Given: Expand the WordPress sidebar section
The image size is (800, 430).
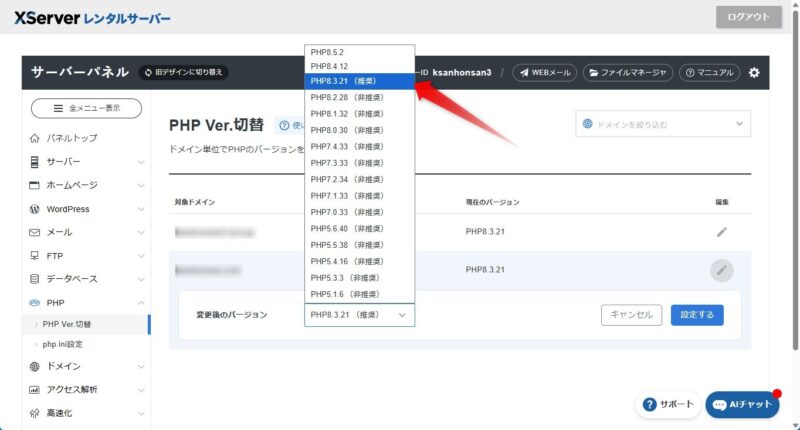Looking at the screenshot, I should point(86,209).
